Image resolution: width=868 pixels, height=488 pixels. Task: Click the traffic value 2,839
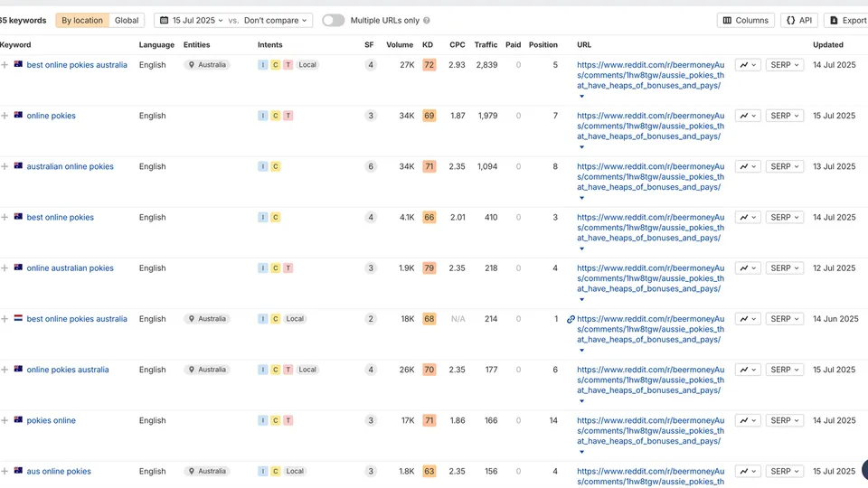[x=486, y=65]
